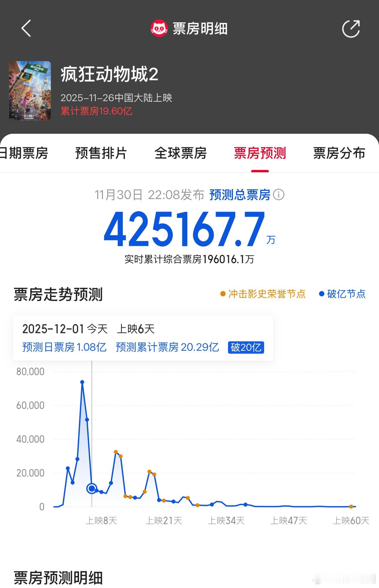The image size is (379, 588).
Task: Tap the 80,000 y-axis label
Action: coord(30,372)
